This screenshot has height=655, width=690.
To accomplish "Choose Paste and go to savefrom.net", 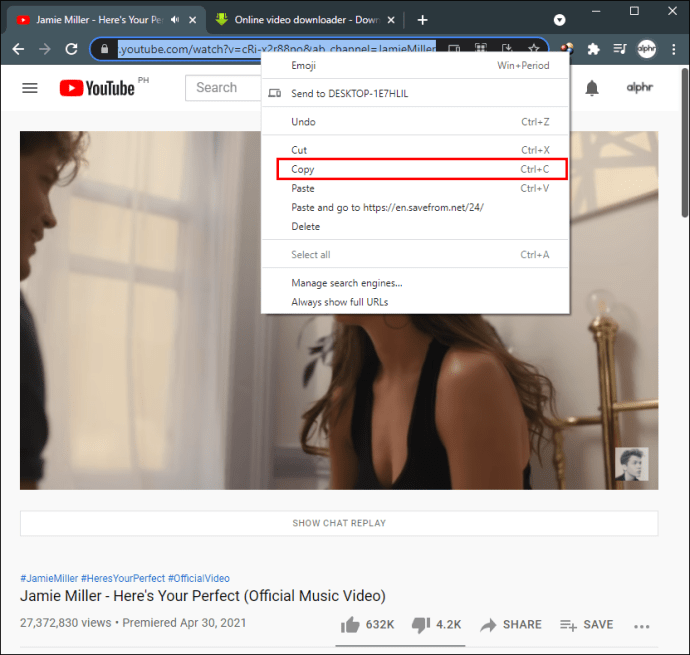I will coord(387,207).
